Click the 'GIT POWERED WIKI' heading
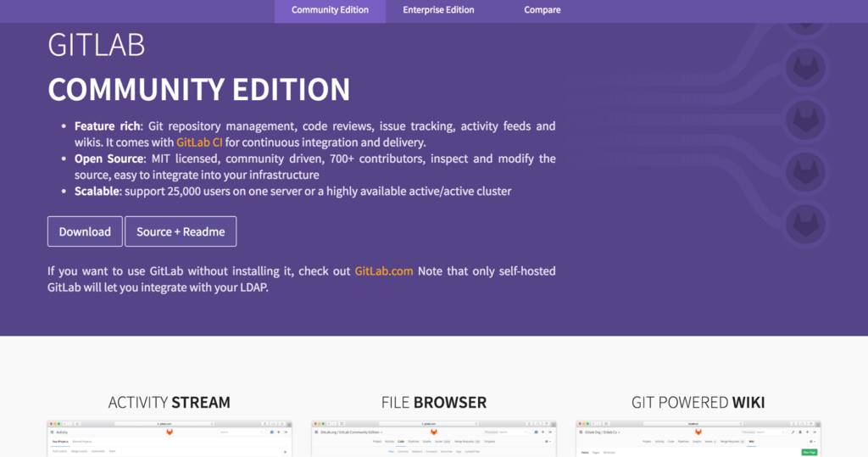Viewport: 868px width, 457px height. [698, 402]
